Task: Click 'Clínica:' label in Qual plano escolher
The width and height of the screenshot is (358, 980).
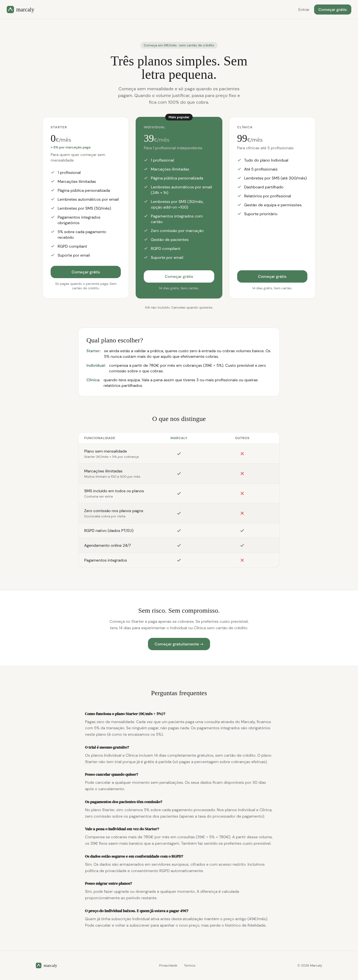Action: click(93, 380)
